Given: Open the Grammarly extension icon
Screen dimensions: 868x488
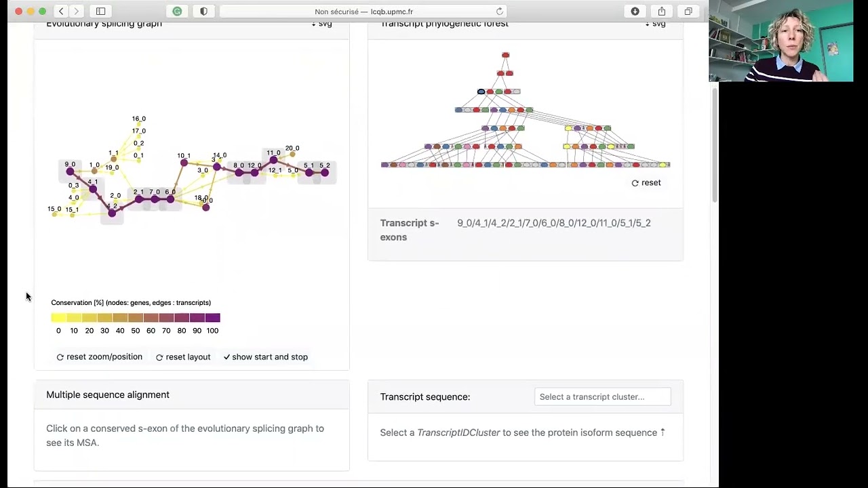Looking at the screenshot, I should click(x=177, y=12).
